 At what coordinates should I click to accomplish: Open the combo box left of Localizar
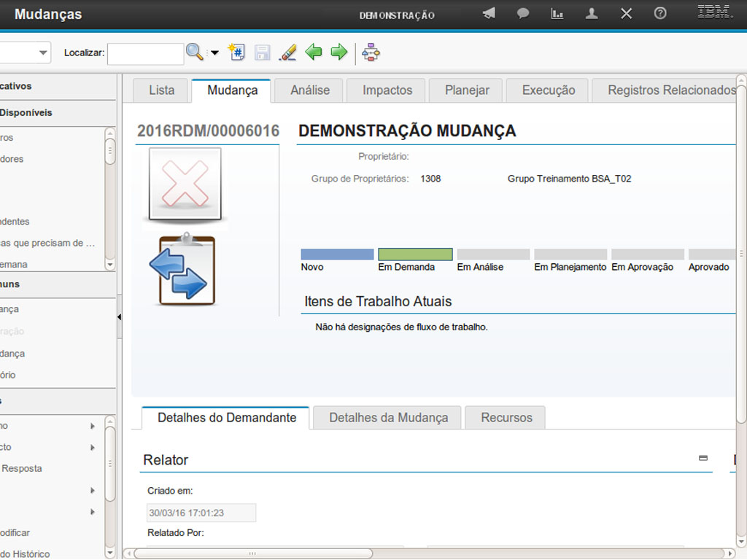(42, 52)
